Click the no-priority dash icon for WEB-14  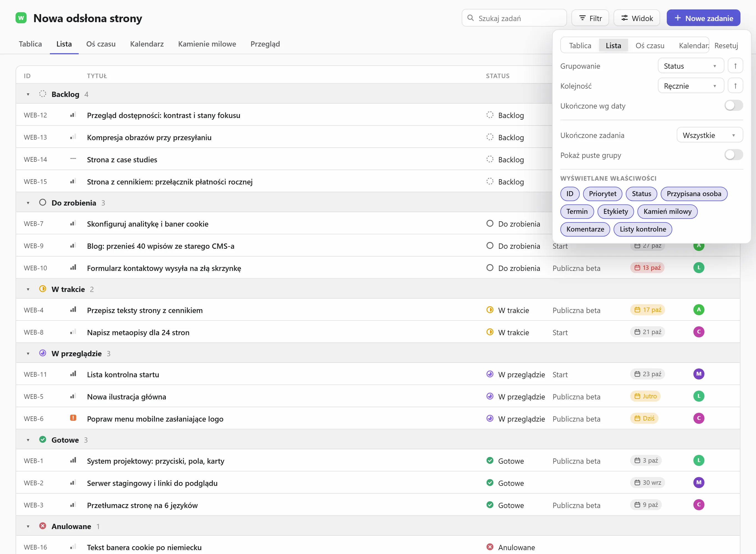point(73,159)
